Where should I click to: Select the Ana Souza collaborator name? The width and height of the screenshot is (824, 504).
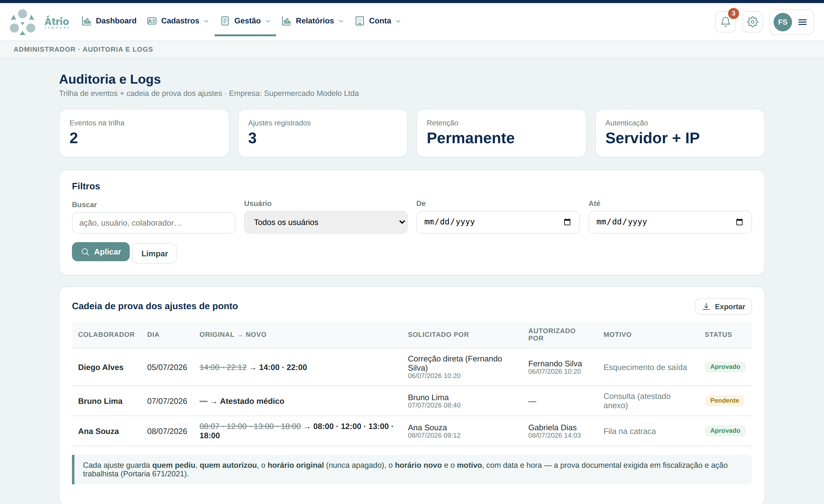click(x=98, y=431)
